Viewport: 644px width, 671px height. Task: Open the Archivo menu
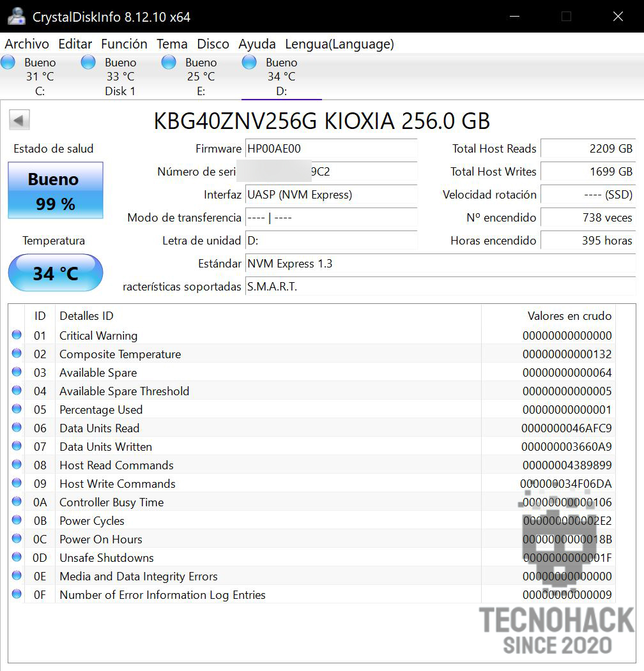[27, 44]
